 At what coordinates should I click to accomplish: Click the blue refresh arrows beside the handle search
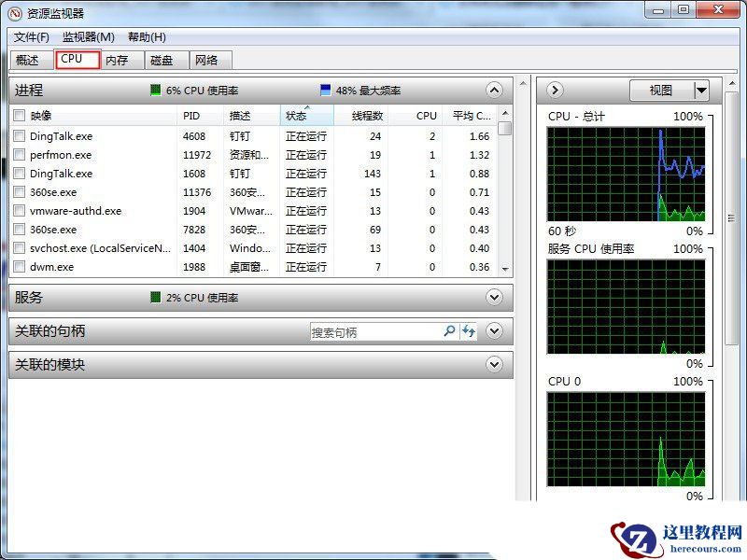click(x=470, y=331)
